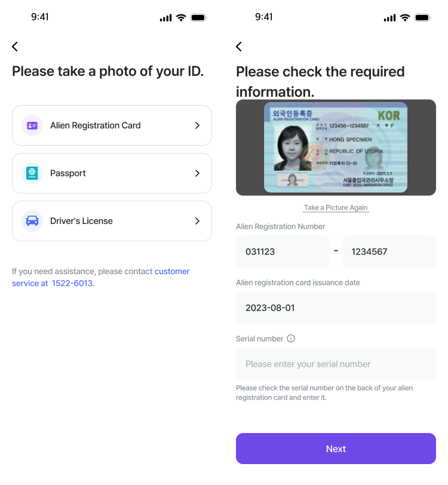This screenshot has height=485, width=448.
Task: Expand Driver's License option chevron
Action: 197,221
